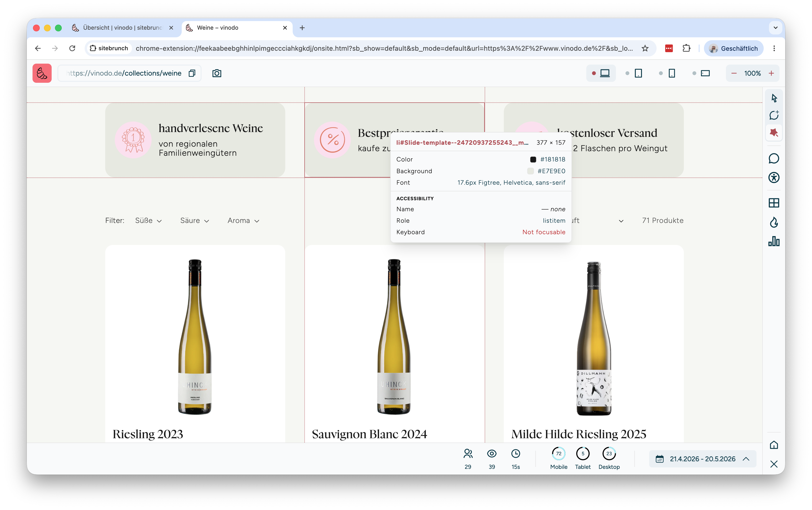Image resolution: width=812 pixels, height=510 pixels.
Task: Click the Sauvignon Blanc 2024 bottle image
Action: 394,337
